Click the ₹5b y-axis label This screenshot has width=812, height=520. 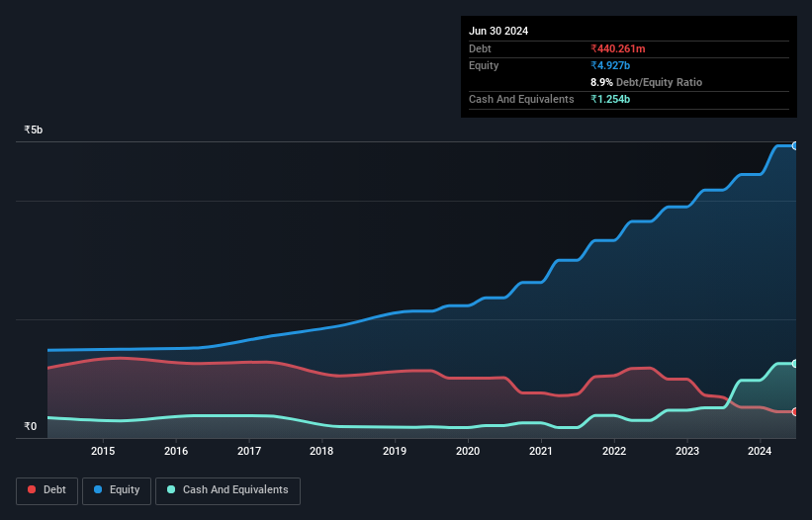pos(34,130)
